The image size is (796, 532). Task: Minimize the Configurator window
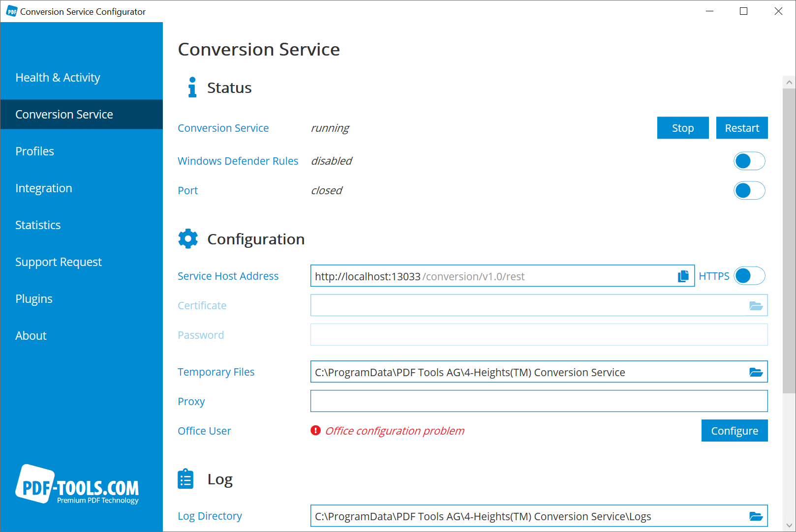tap(709, 11)
